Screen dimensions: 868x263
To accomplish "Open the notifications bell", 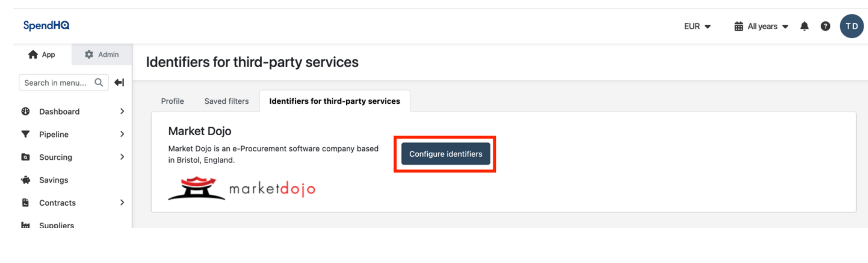I will pos(804,26).
